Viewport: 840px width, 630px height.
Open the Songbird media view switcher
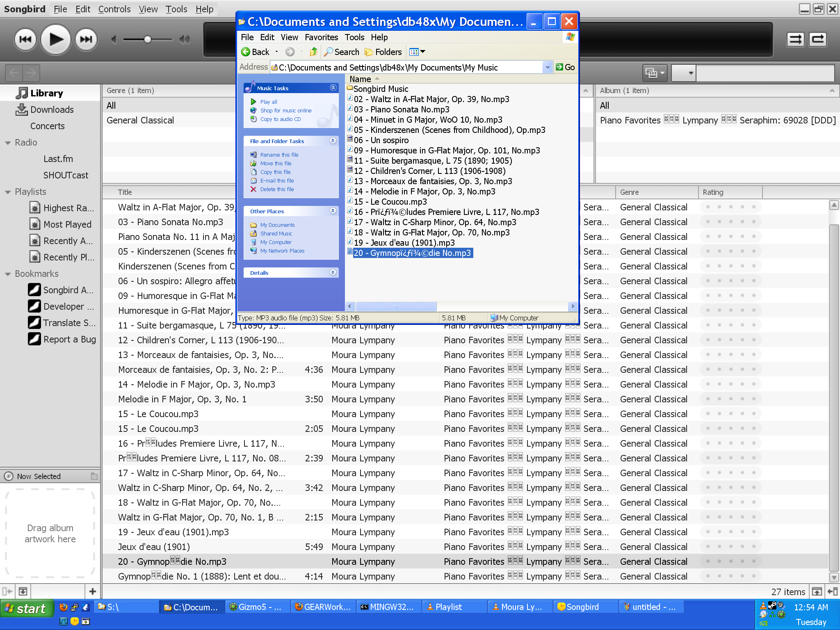click(655, 73)
